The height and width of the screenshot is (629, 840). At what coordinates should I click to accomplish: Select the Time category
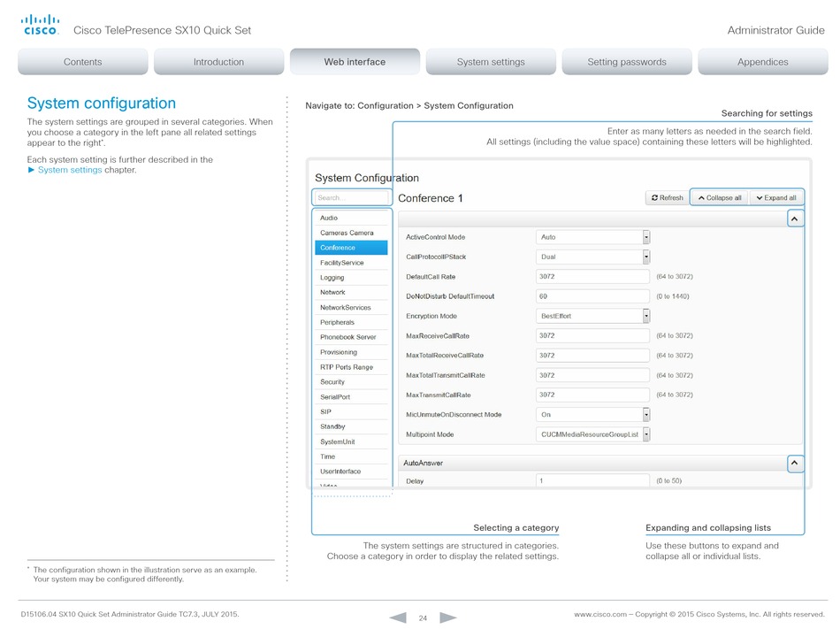(351, 456)
